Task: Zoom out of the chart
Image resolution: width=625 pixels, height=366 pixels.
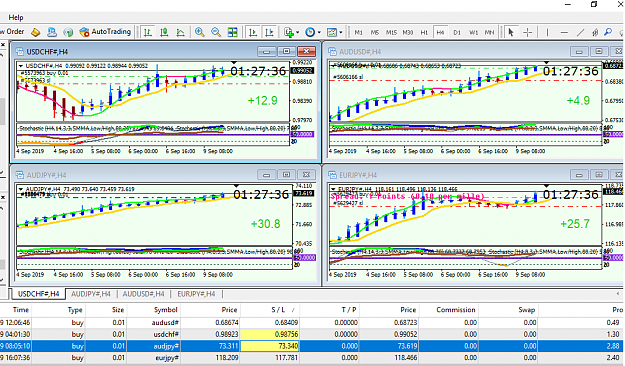Action: click(x=216, y=32)
